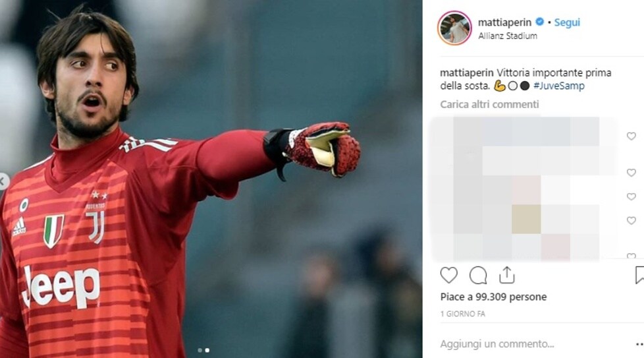Open more options three-dot menu
The width and height of the screenshot is (644, 358).
click(x=639, y=344)
